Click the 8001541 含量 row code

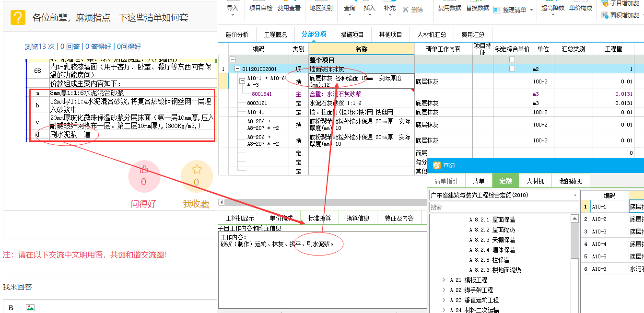pos(262,94)
